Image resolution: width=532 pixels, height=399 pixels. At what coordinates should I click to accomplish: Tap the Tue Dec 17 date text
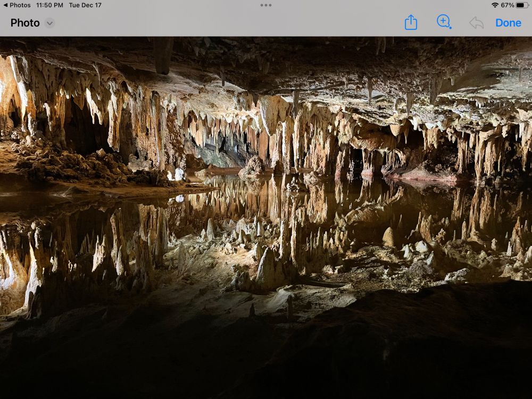85,5
